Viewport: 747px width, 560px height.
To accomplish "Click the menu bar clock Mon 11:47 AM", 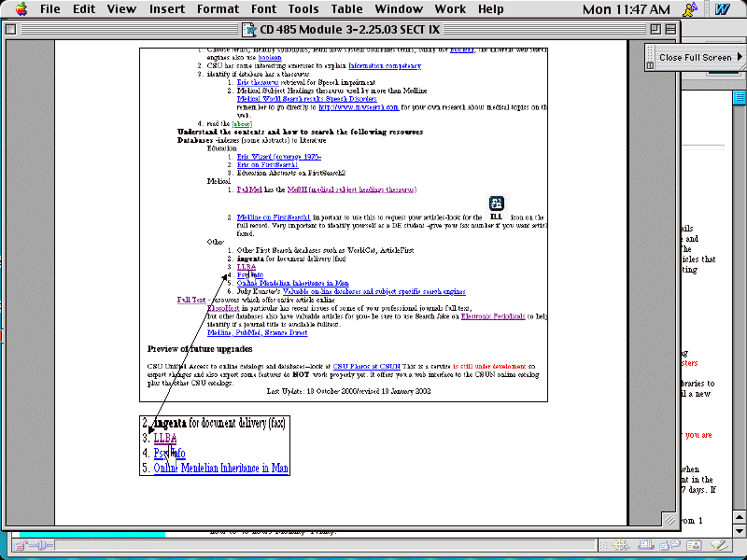I will 626,9.
